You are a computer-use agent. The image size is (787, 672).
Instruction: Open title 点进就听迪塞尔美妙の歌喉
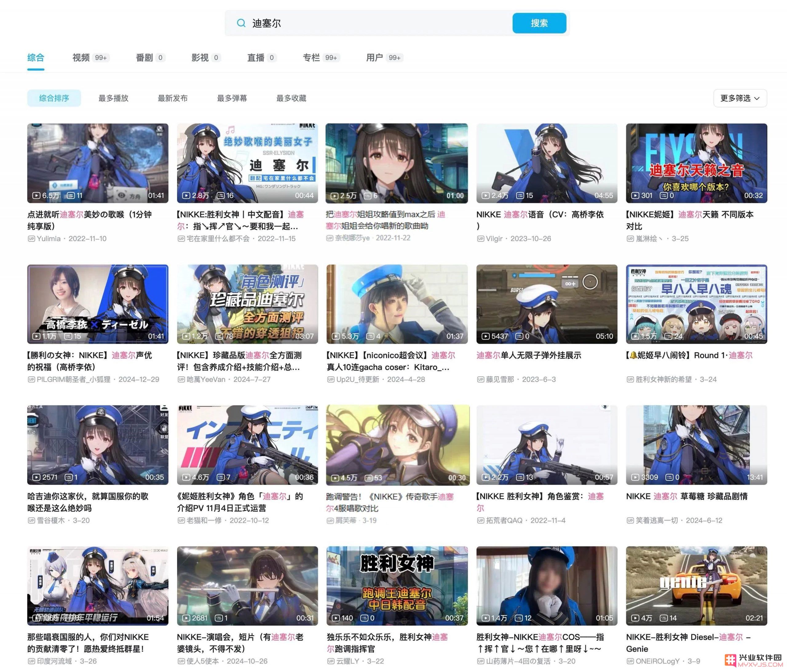tap(89, 220)
